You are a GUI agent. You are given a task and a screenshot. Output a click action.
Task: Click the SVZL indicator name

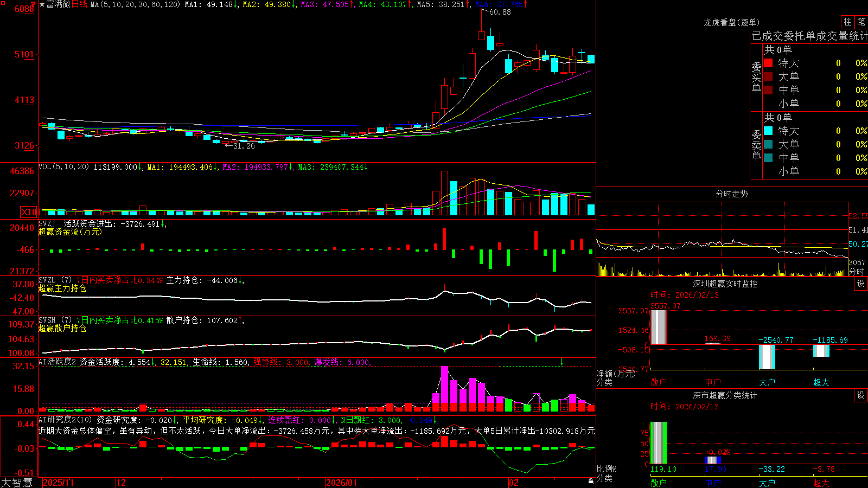click(47, 280)
